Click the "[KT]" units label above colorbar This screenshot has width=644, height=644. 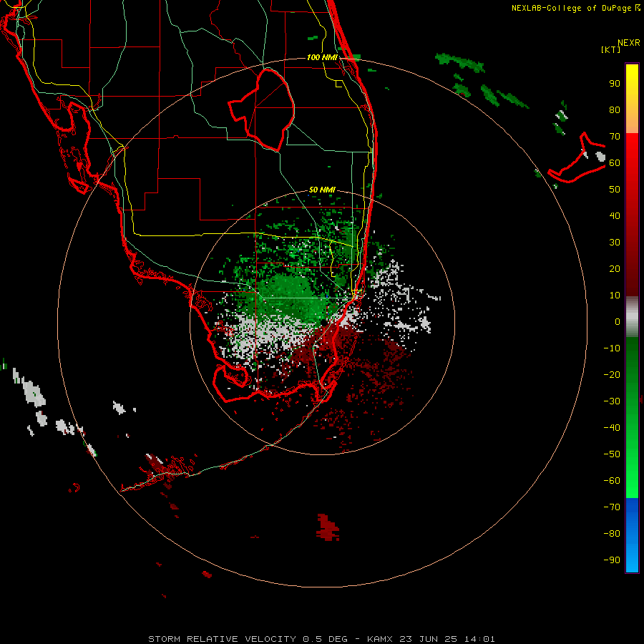[x=611, y=49]
